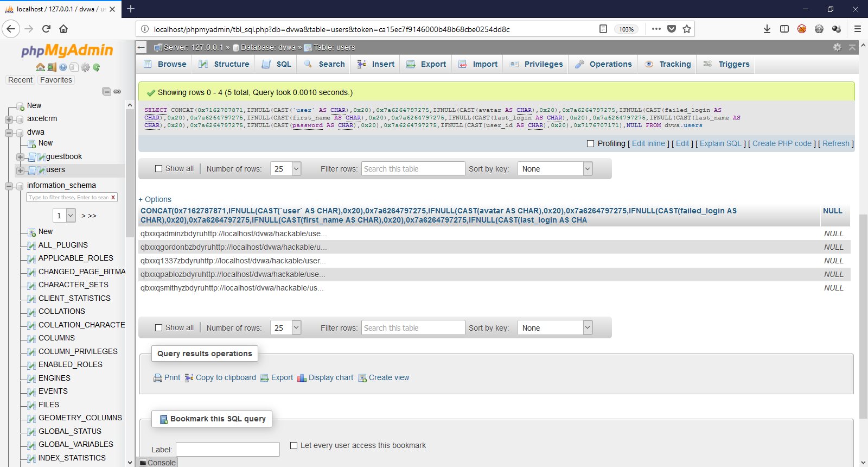Open the Search tab
Image resolution: width=868 pixels, height=467 pixels.
324,64
